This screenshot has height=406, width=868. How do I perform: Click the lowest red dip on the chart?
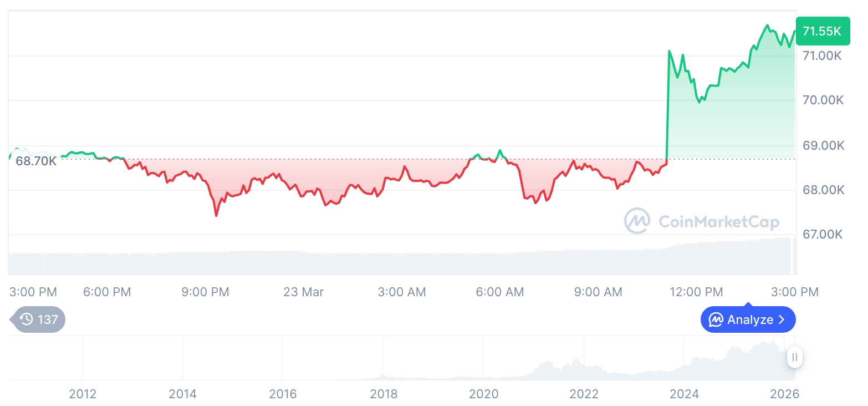(216, 214)
